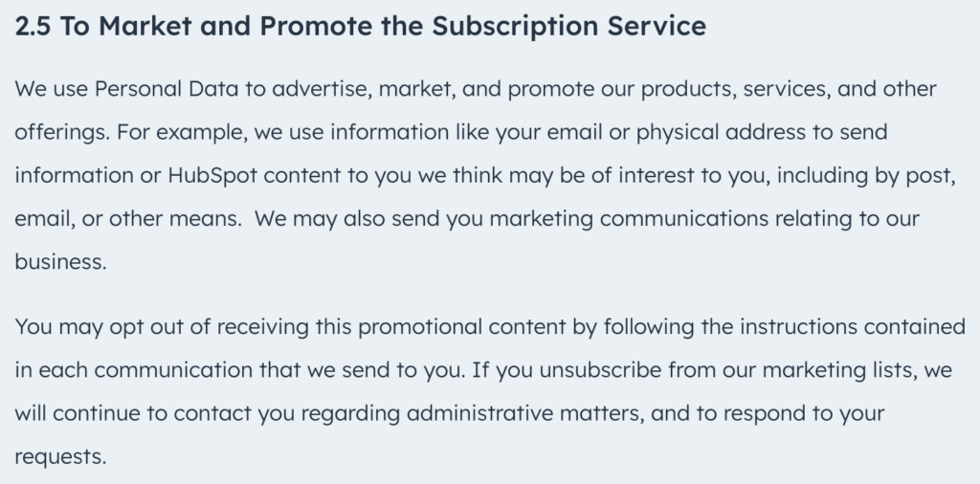Image resolution: width=980 pixels, height=484 pixels.
Task: Click the word 'HubSpot' in the paragraph
Action: (212, 175)
